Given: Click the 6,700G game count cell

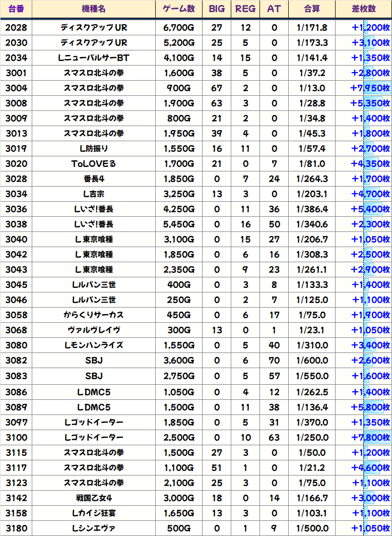Looking at the screenshot, I should [179, 28].
